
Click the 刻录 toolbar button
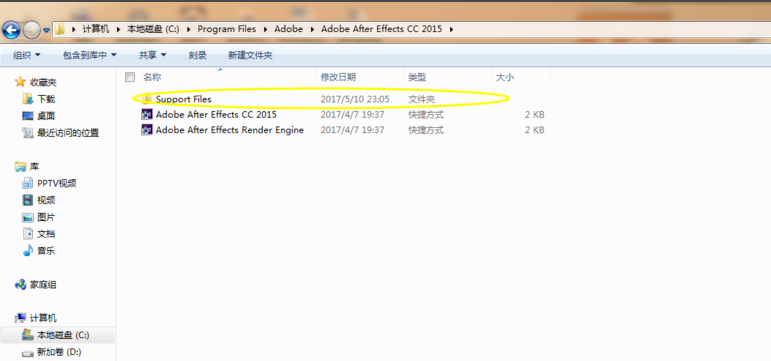click(198, 55)
